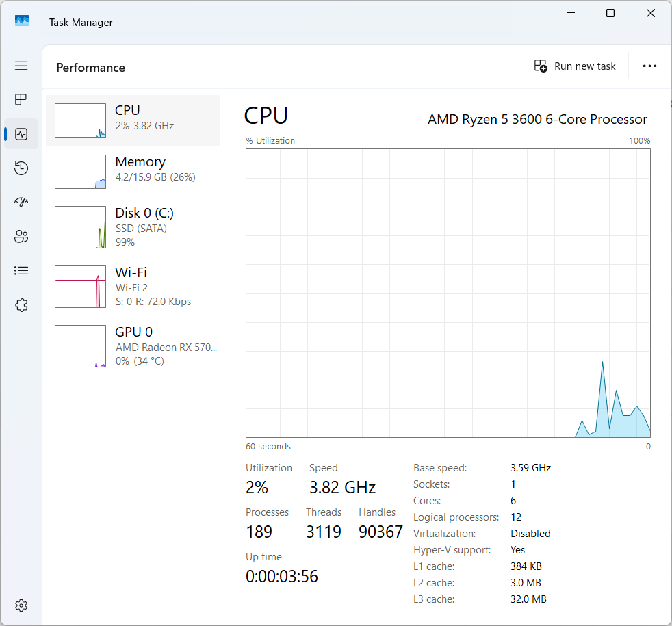Click the CPU utilization graph
This screenshot has width=672, height=626.
click(x=448, y=293)
